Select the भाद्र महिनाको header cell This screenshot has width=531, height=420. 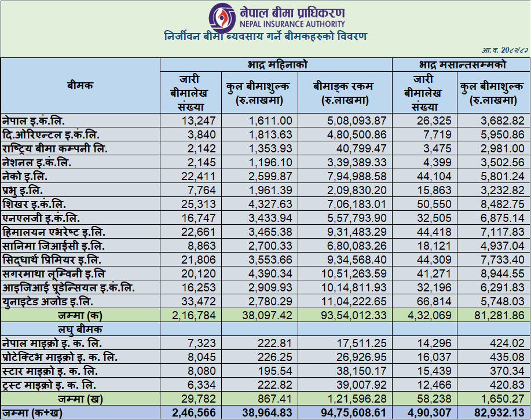276,64
